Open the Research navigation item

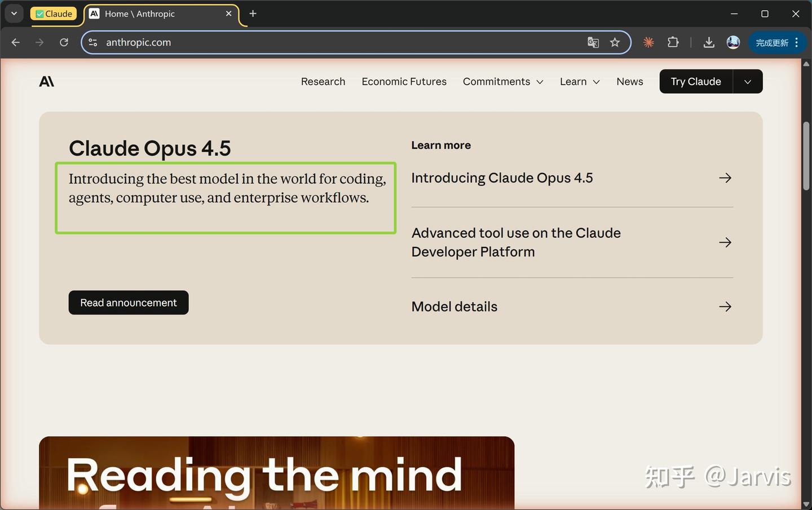(323, 82)
